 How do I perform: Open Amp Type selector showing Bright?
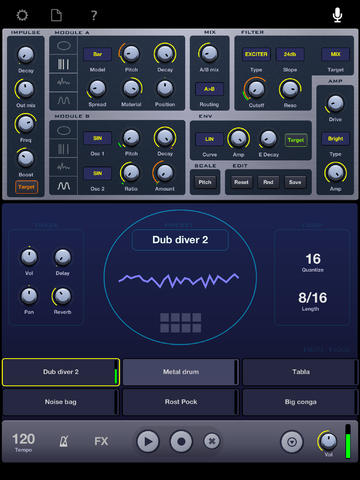pyautogui.click(x=335, y=139)
